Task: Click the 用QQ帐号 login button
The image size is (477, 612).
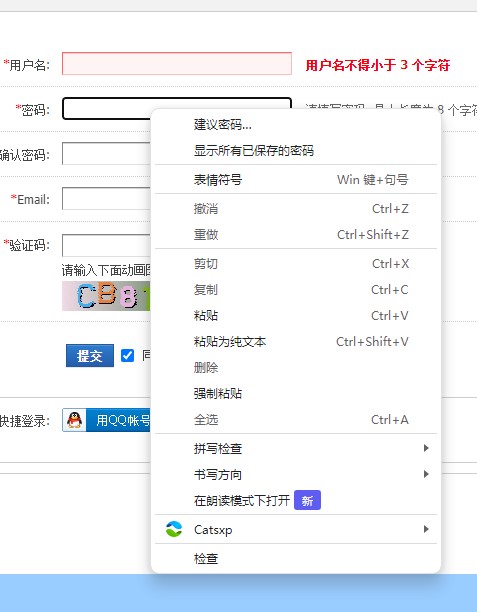Action: [106, 420]
